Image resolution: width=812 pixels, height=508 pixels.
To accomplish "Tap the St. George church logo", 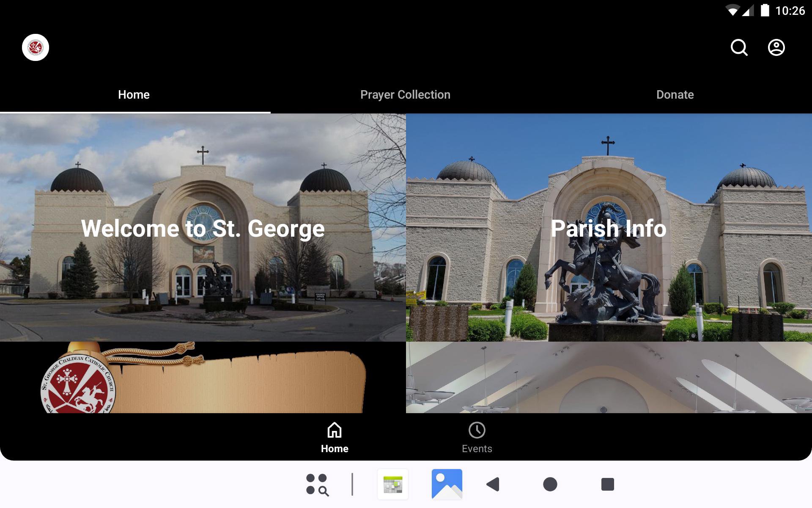I will click(36, 47).
